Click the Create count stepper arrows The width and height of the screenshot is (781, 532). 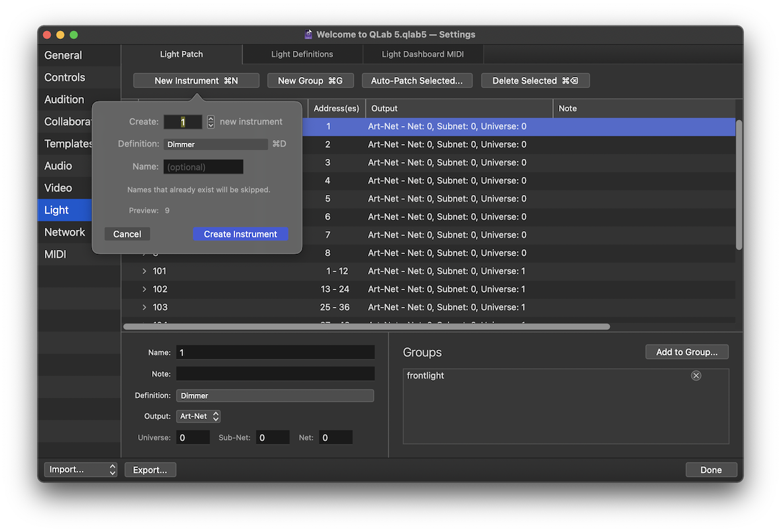point(211,122)
